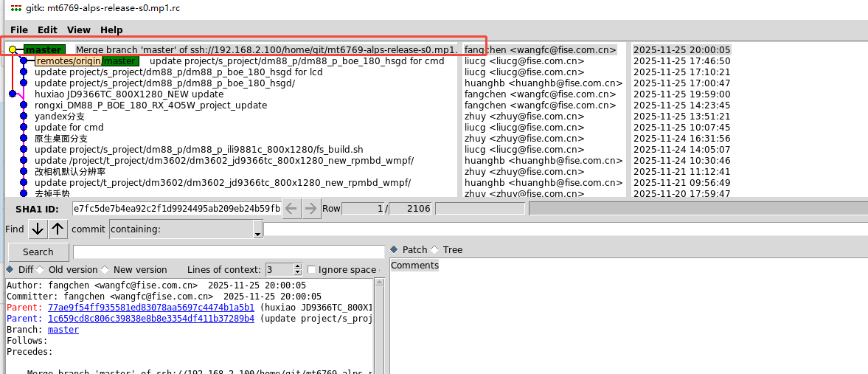The image size is (868, 374).
Task: Open the View menu
Action: coord(79,30)
